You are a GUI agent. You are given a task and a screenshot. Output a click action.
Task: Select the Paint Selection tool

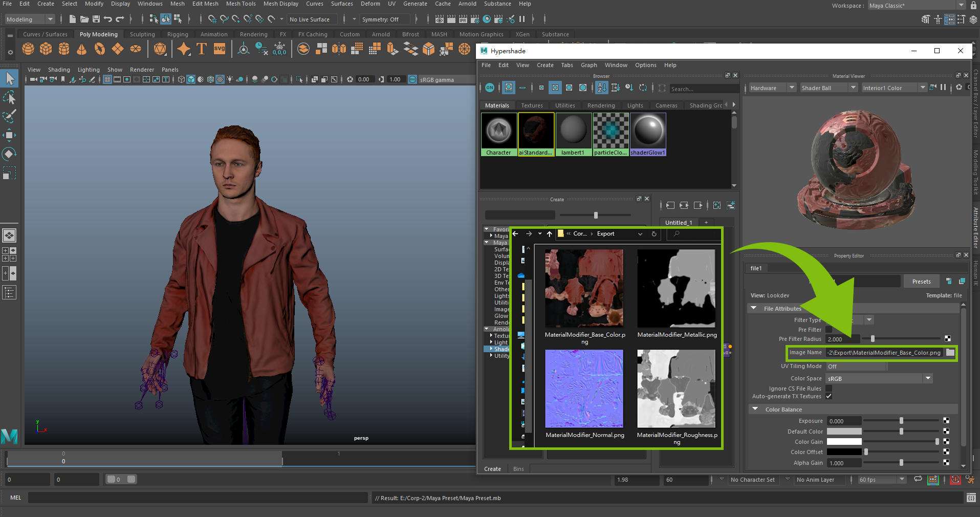9,116
